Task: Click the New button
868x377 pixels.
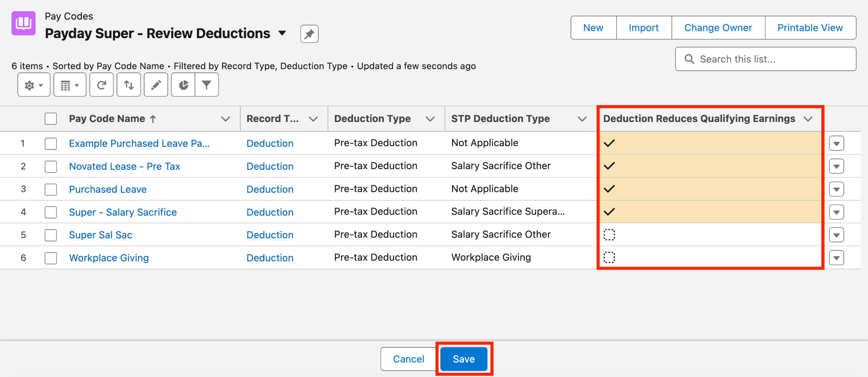Action: [x=593, y=28]
